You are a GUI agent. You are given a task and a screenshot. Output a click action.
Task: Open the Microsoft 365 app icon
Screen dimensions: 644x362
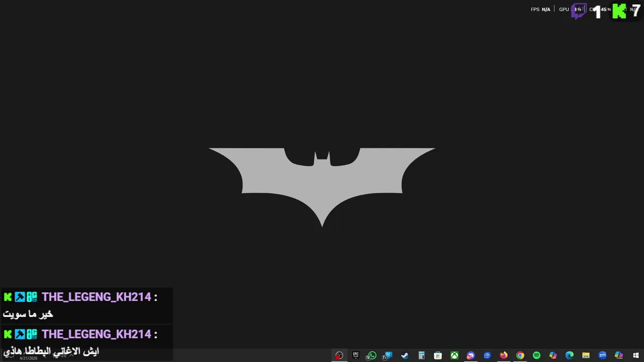pyautogui.click(x=619, y=355)
